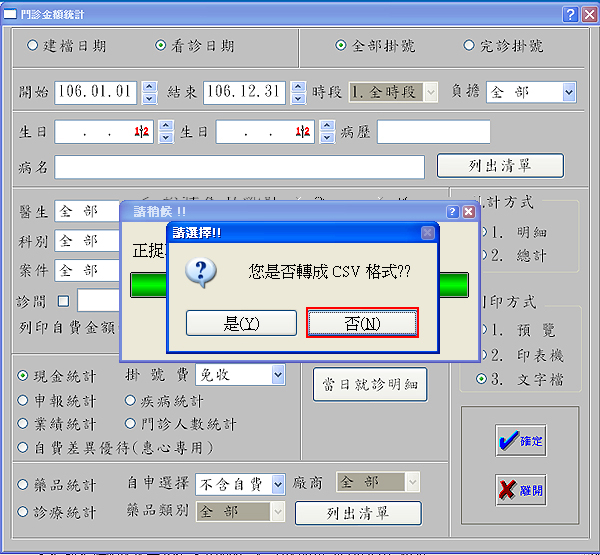Click the 離開 red X exit button
Image resolution: width=600 pixels, height=555 pixels.
[x=520, y=490]
